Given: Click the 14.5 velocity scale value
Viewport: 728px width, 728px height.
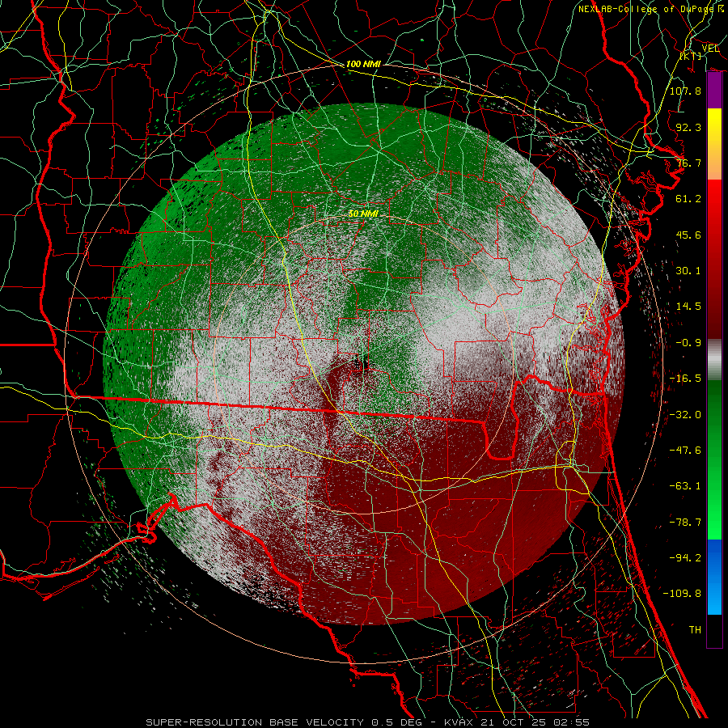Looking at the screenshot, I should (x=688, y=307).
